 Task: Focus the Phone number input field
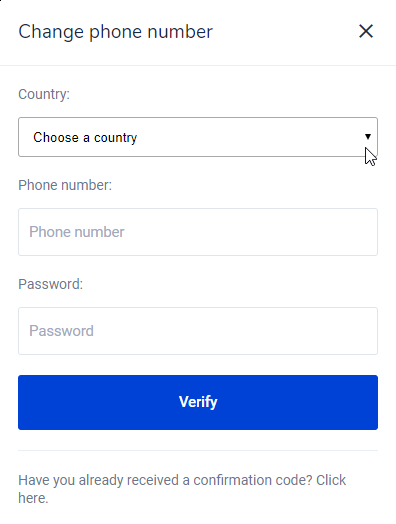point(198,232)
